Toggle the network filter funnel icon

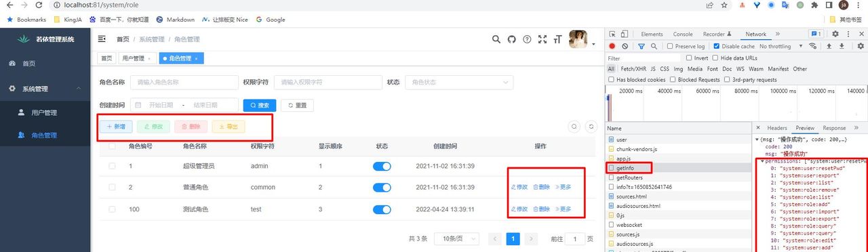pos(642,46)
